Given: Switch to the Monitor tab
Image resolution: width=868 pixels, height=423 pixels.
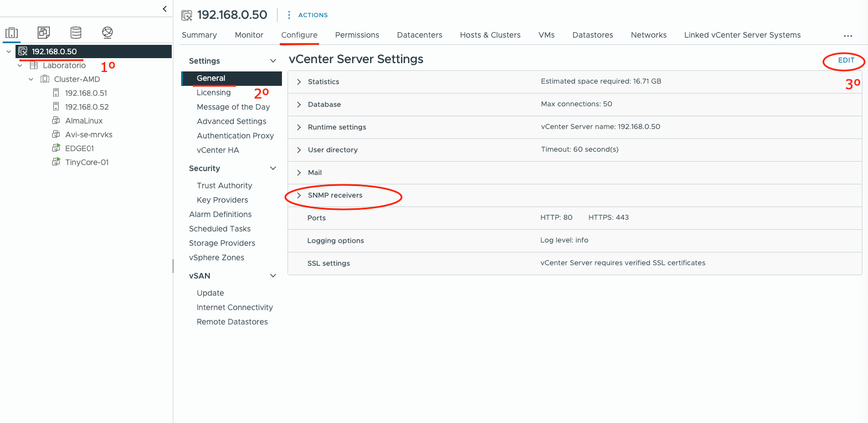Looking at the screenshot, I should click(249, 35).
